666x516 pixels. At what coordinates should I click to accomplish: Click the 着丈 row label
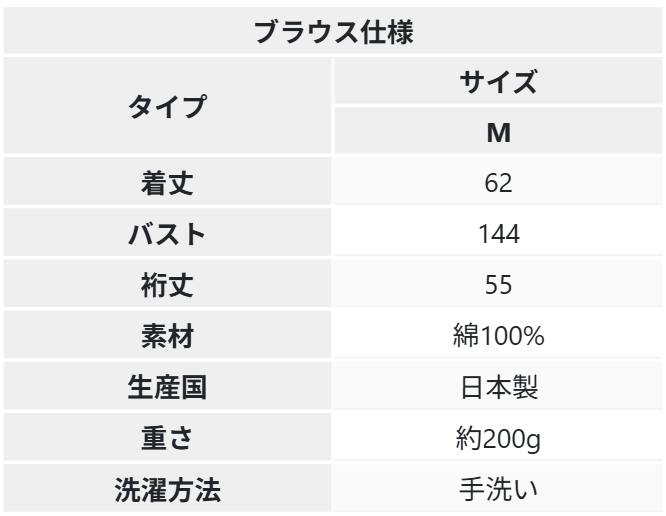(x=167, y=182)
